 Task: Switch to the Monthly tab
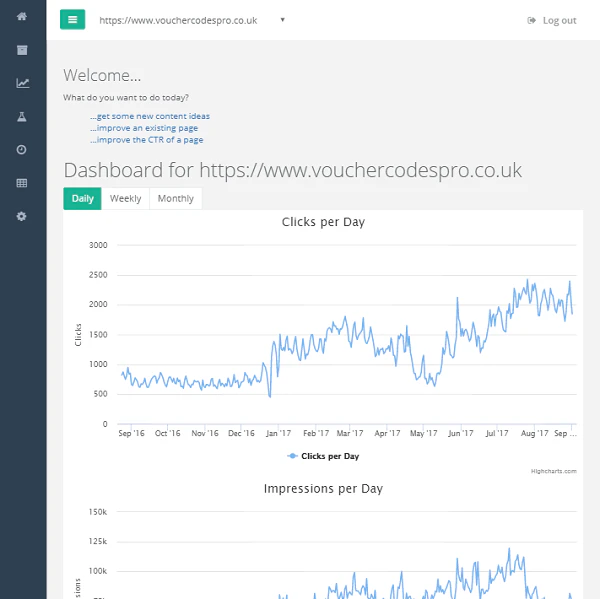click(176, 198)
